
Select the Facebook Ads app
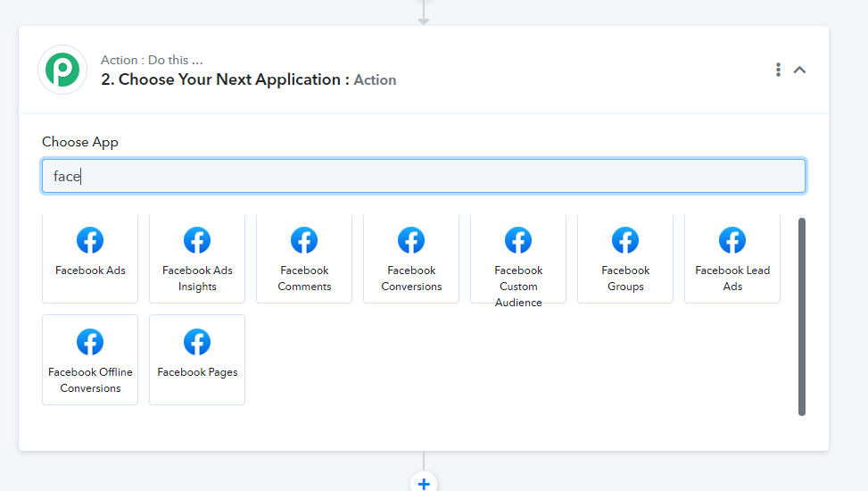[x=90, y=258]
